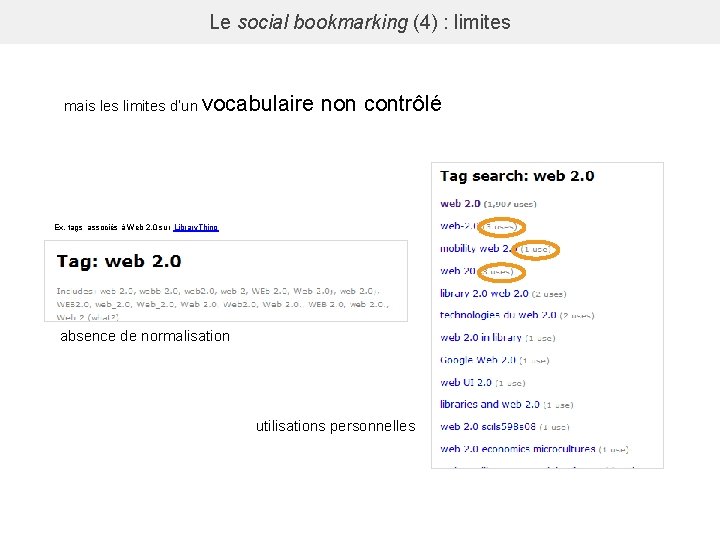The width and height of the screenshot is (720, 540).
Task: Click the 'Tag: web 2.0' heading
Action: point(119,261)
